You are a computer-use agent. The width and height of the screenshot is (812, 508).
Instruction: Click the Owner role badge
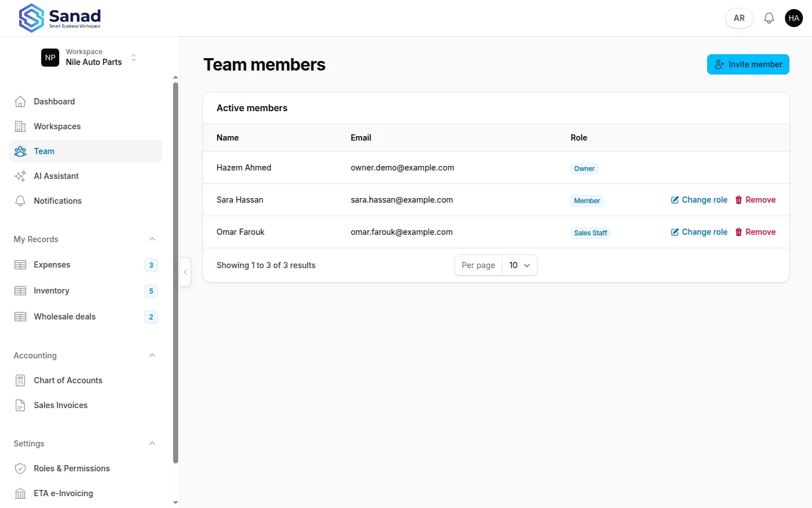click(584, 169)
